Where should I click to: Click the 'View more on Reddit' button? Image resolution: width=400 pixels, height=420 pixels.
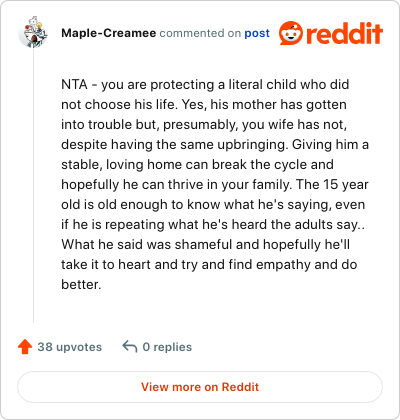[x=200, y=387]
